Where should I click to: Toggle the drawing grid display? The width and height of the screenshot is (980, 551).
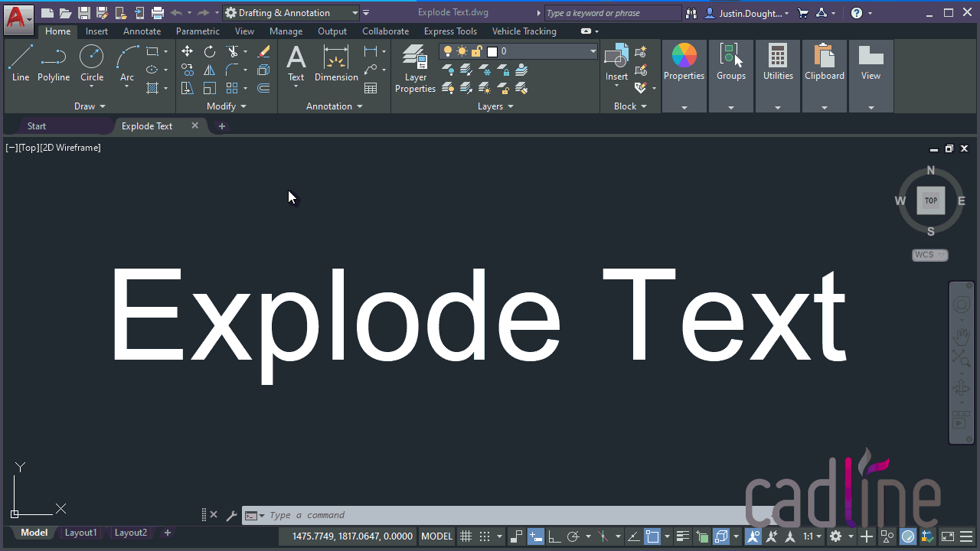pos(465,536)
